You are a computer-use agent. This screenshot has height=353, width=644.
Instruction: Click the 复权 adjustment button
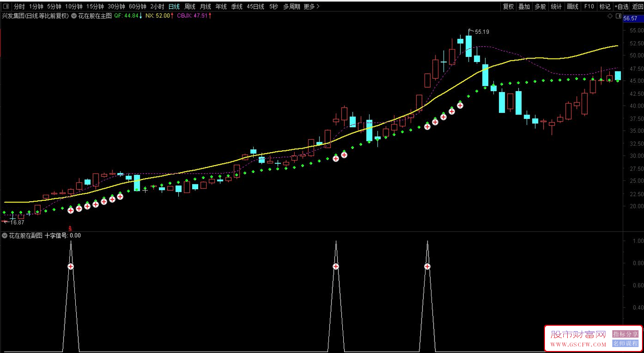pos(508,6)
